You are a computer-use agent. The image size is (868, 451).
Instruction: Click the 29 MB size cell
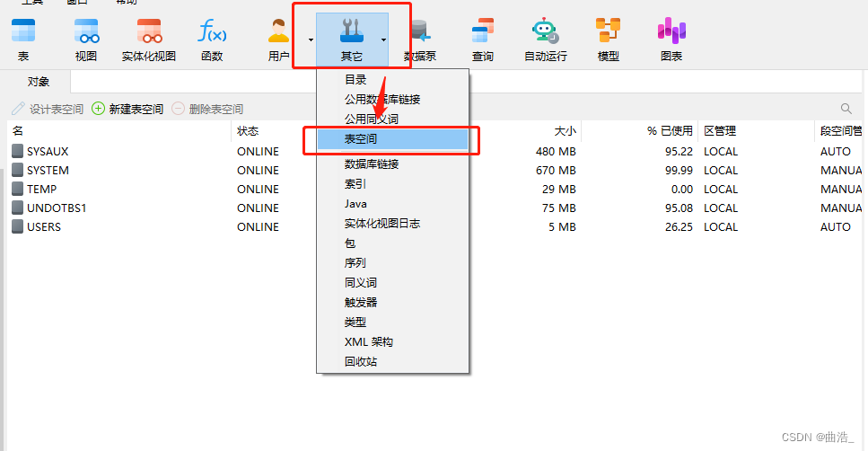559,189
